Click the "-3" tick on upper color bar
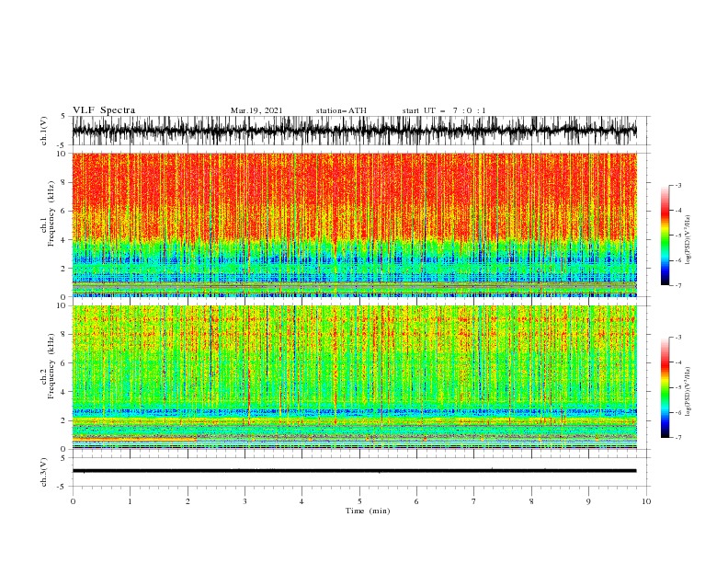The image size is (728, 563). click(x=677, y=185)
